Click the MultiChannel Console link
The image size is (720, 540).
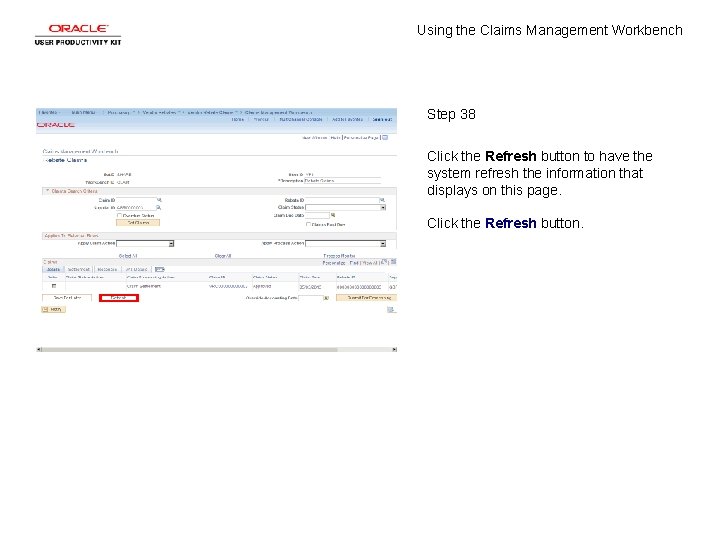pos(301,119)
